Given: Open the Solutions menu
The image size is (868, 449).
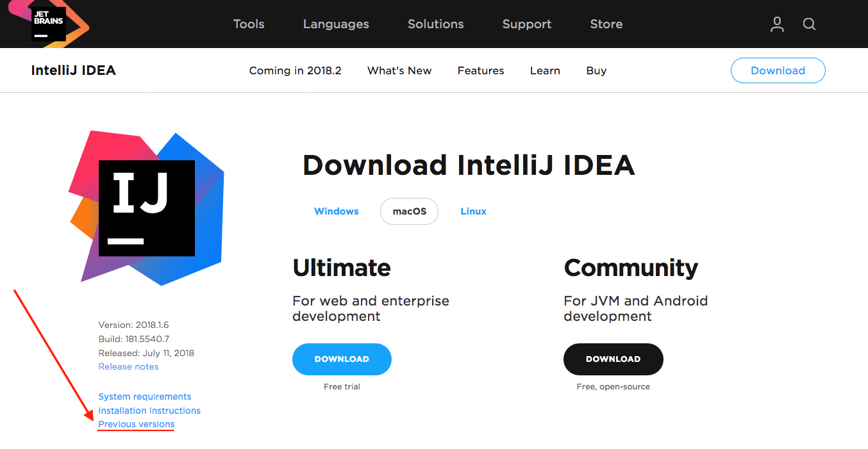Looking at the screenshot, I should (x=435, y=24).
